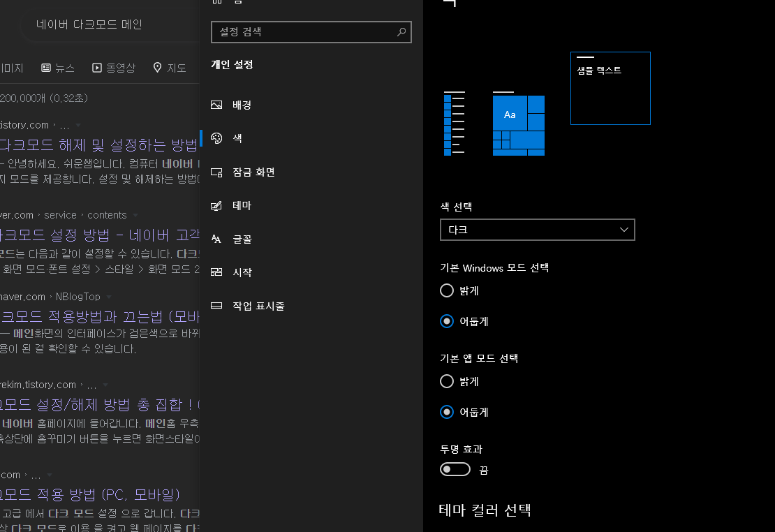The width and height of the screenshot is (775, 532).
Task: Focus the 설정 검색 search box
Action: click(x=311, y=31)
